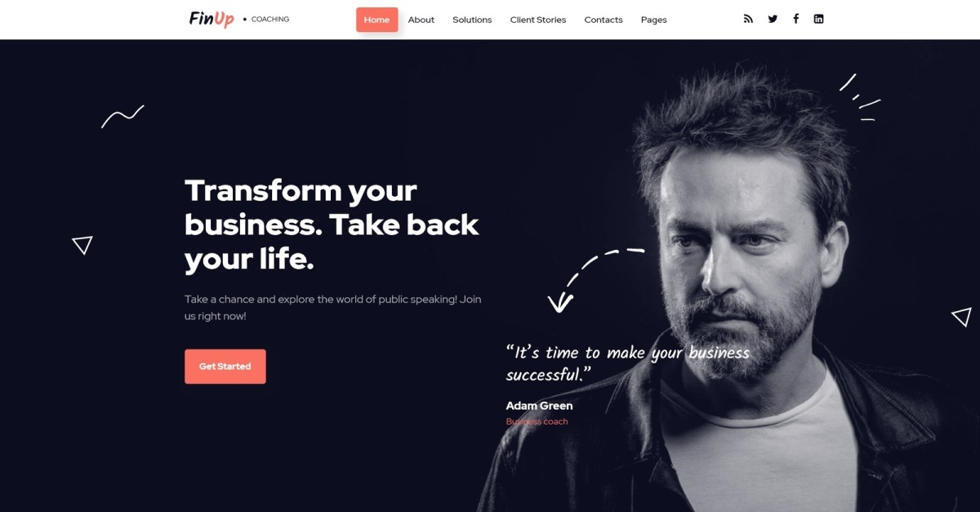Open the Contacts menu item
Viewport: 980px width, 512px height.
tap(604, 20)
